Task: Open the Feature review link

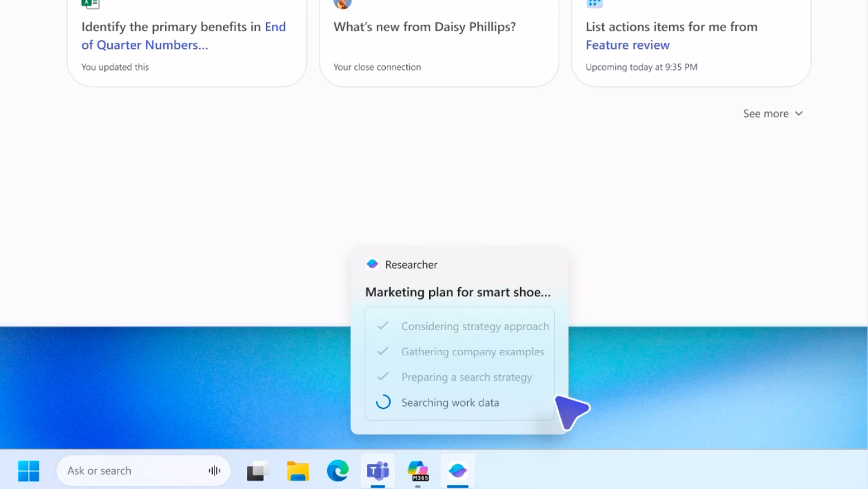Action: coord(627,45)
